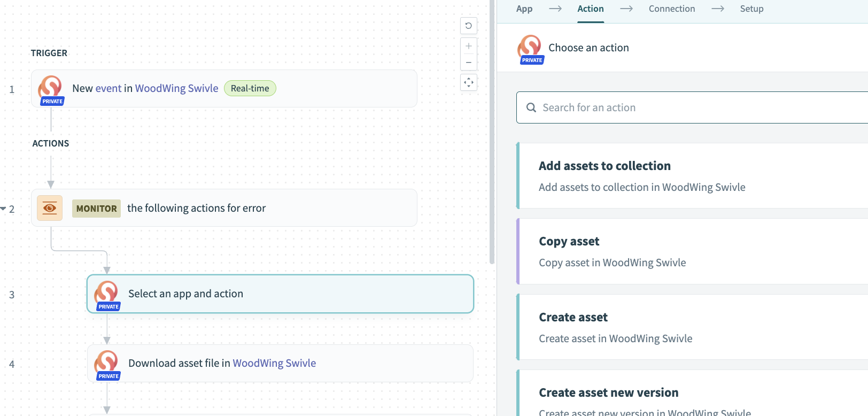Image resolution: width=868 pixels, height=416 pixels.
Task: Click 'the following actions for error' text
Action: click(x=196, y=208)
